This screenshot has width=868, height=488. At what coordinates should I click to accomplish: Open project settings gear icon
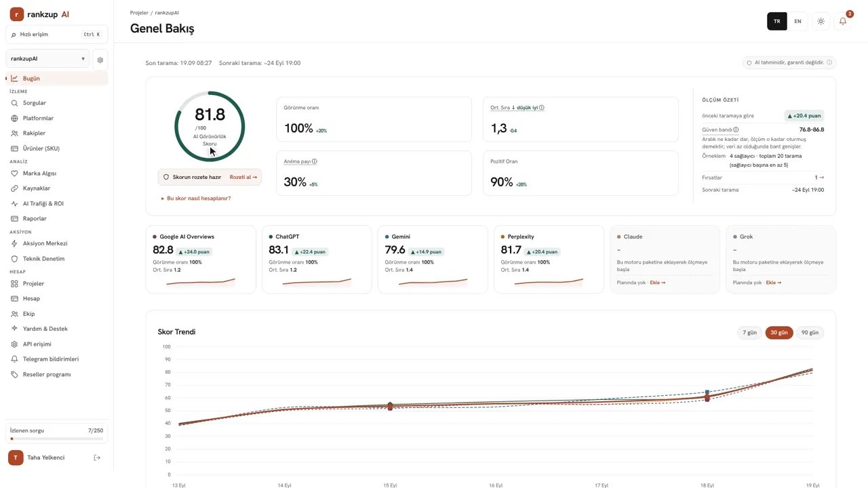(x=100, y=60)
